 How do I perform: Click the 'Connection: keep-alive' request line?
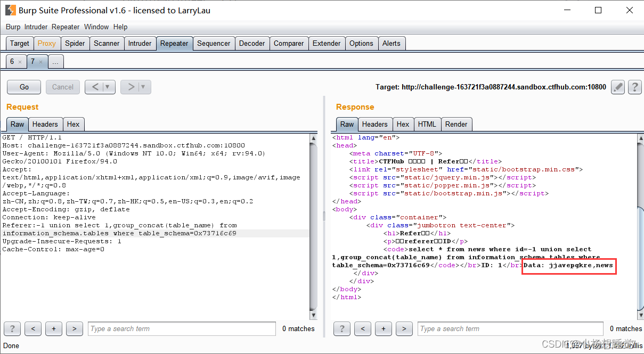(49, 217)
